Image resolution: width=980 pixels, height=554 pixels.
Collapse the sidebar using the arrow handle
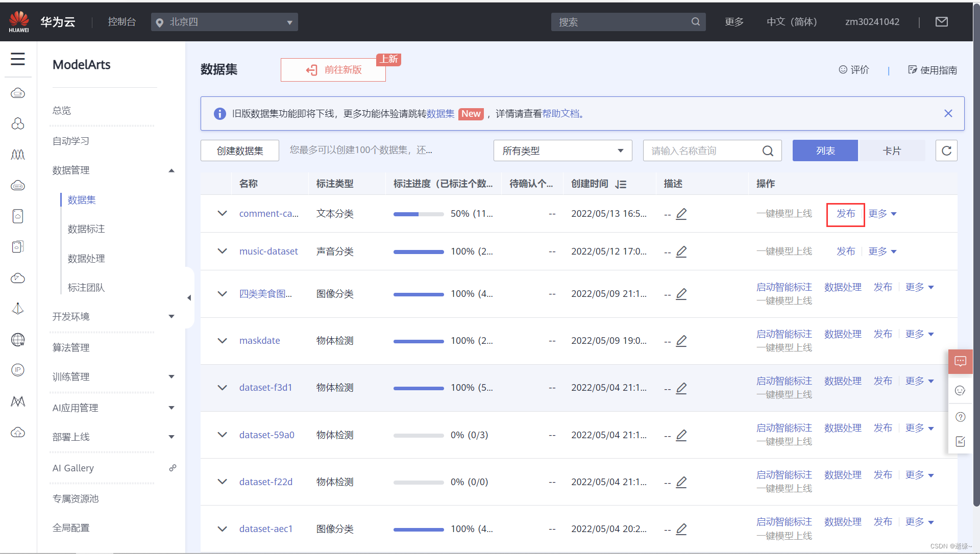click(189, 298)
